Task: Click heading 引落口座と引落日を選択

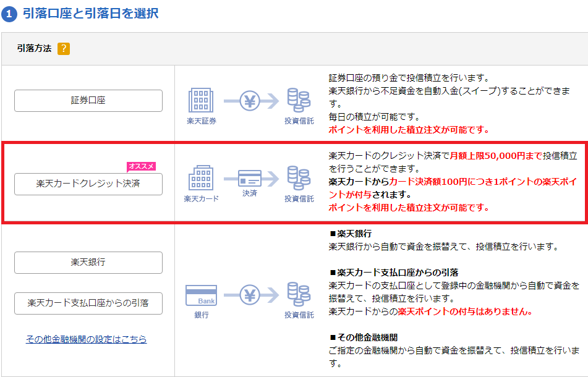Action: point(91,14)
